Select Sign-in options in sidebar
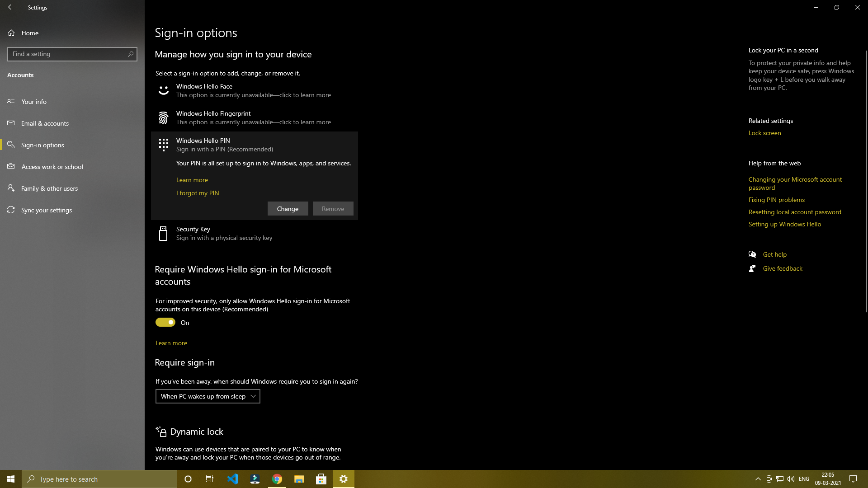Image resolution: width=868 pixels, height=488 pixels. pos(72,145)
